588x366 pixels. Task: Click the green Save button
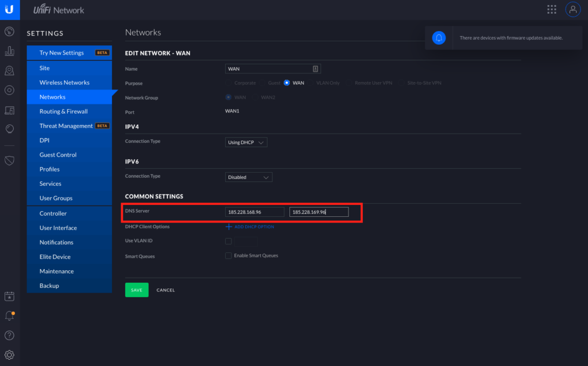(137, 290)
